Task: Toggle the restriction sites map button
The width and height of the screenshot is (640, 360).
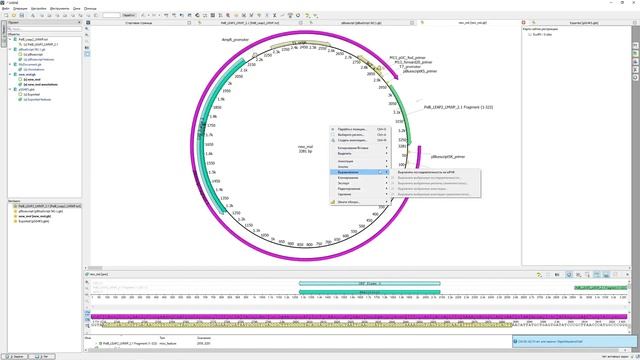Action: click(87, 54)
